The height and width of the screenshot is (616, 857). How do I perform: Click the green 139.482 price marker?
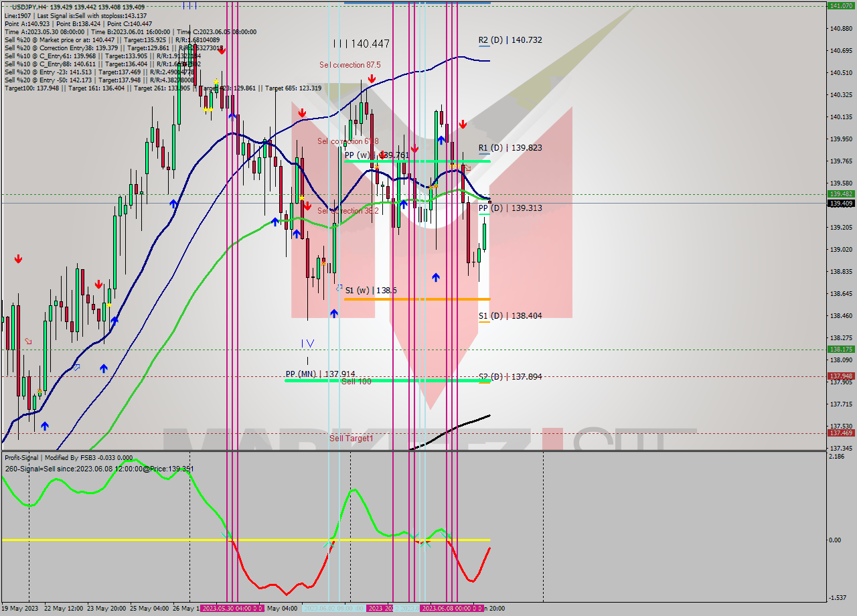[840, 194]
